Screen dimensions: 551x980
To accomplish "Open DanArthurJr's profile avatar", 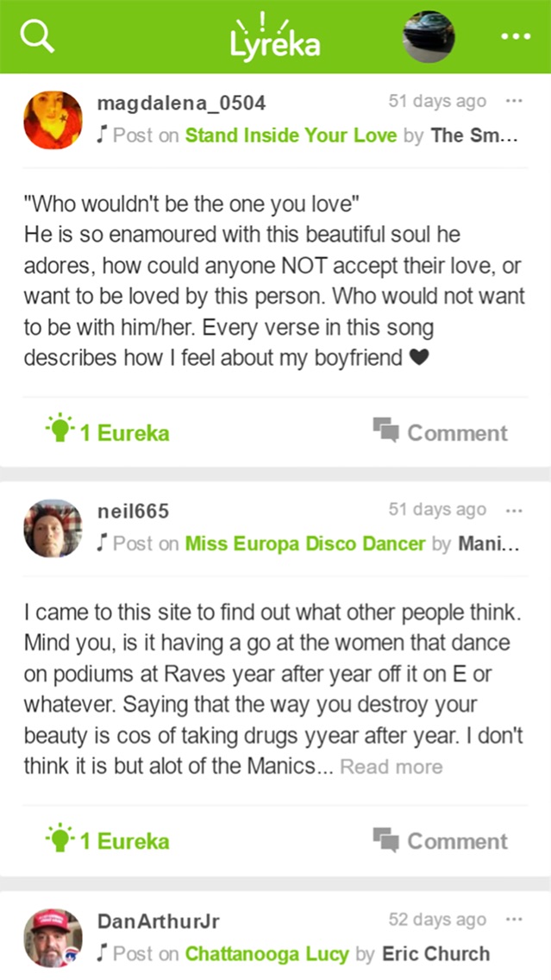I will [x=53, y=938].
